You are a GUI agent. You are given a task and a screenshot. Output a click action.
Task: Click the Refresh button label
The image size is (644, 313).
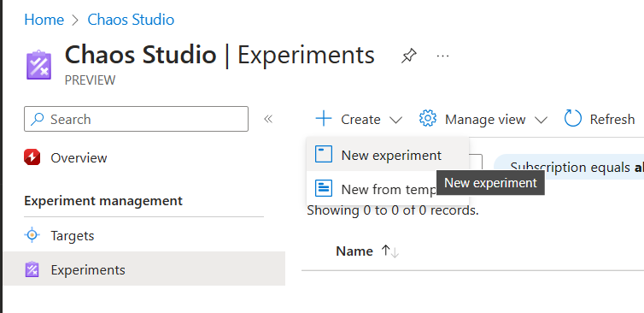click(x=612, y=119)
